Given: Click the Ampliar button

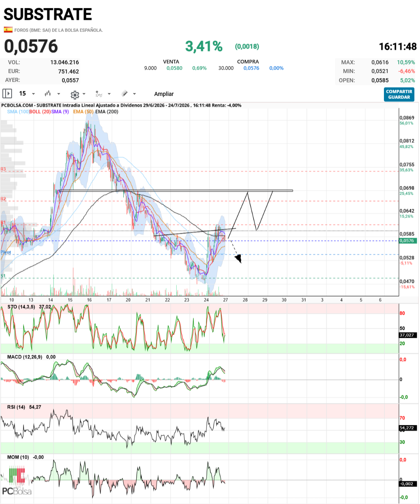Looking at the screenshot, I should click(x=164, y=94).
